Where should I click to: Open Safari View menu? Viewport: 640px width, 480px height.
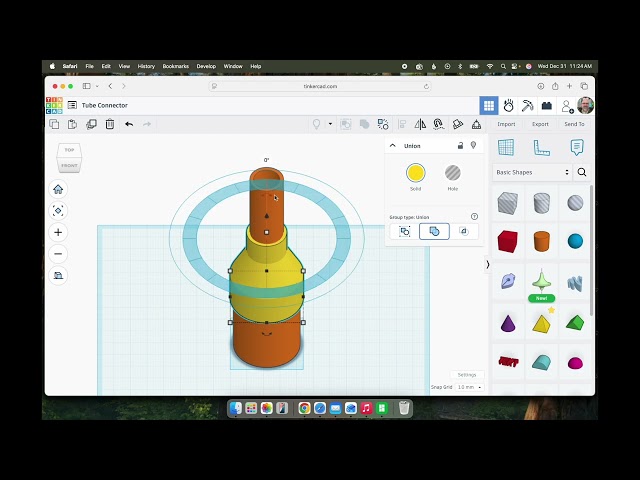pyautogui.click(x=124, y=66)
